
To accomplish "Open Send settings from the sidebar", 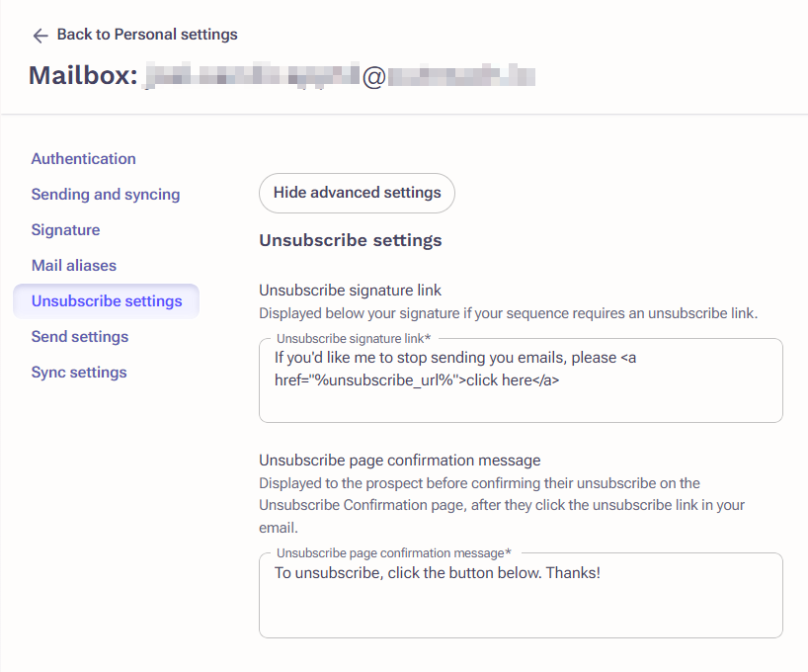I will pyautogui.click(x=79, y=336).
